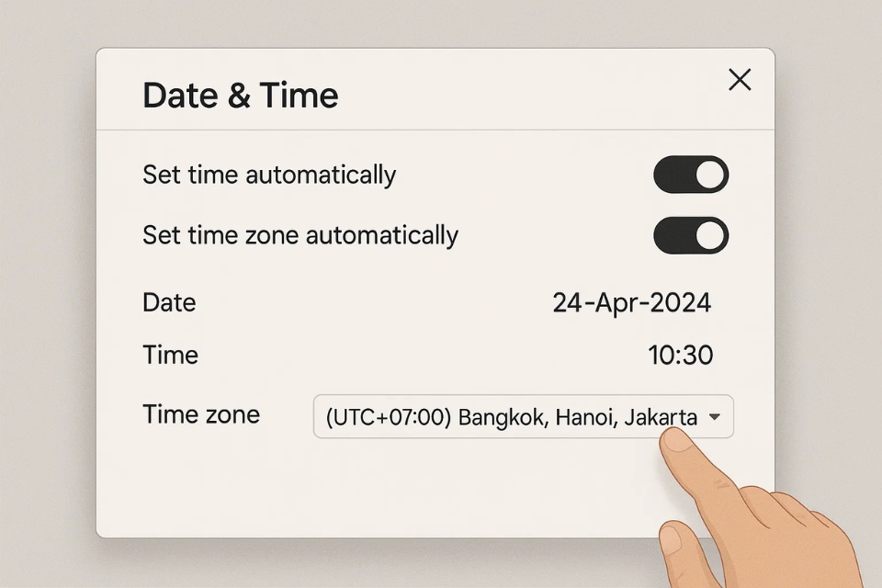Click the Time zone label
Screen dimensions: 882x588
pyautogui.click(x=201, y=414)
